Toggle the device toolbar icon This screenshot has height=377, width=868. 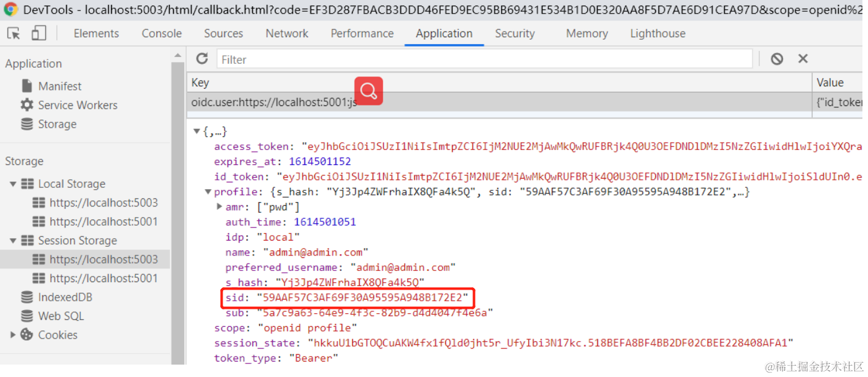point(38,33)
